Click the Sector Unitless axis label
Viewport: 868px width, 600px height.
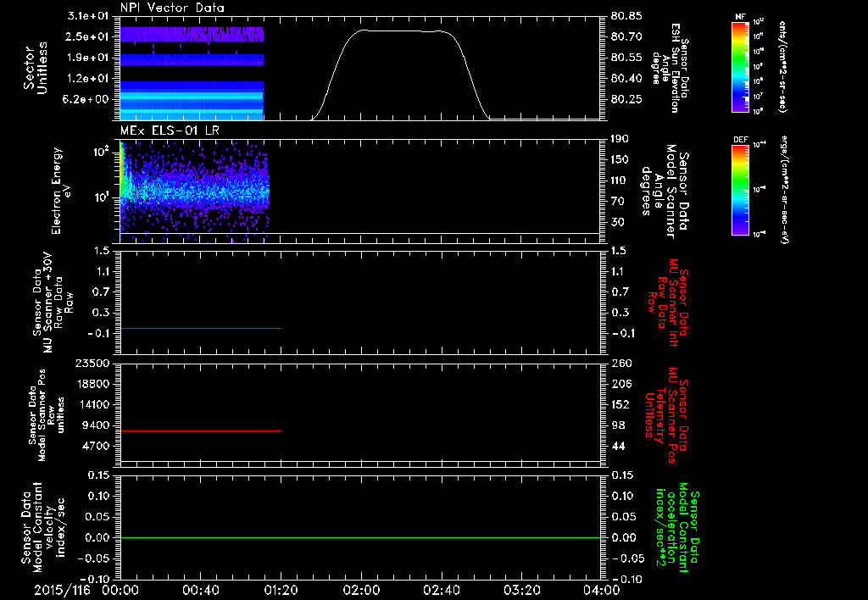click(x=36, y=68)
